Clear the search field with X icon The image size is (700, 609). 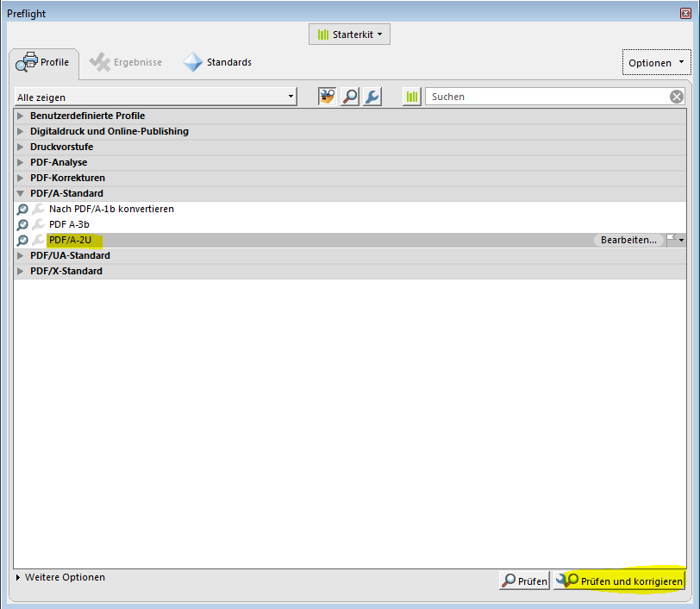677,97
